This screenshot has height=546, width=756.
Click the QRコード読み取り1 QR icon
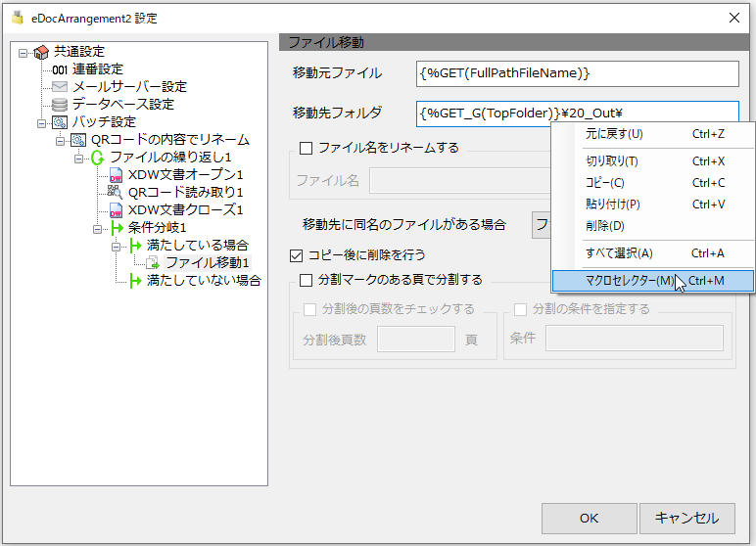click(x=115, y=192)
